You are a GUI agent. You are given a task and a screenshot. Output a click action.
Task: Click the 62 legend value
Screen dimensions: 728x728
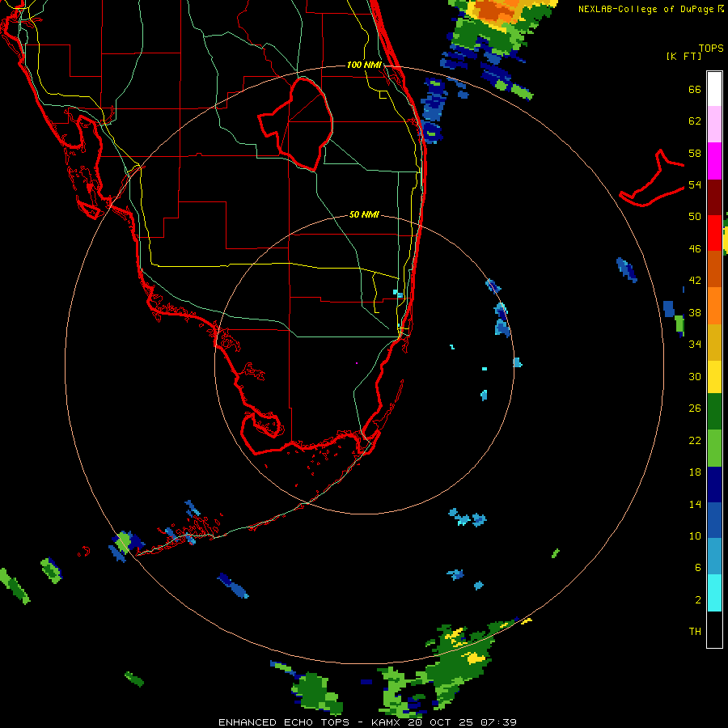pyautogui.click(x=695, y=121)
